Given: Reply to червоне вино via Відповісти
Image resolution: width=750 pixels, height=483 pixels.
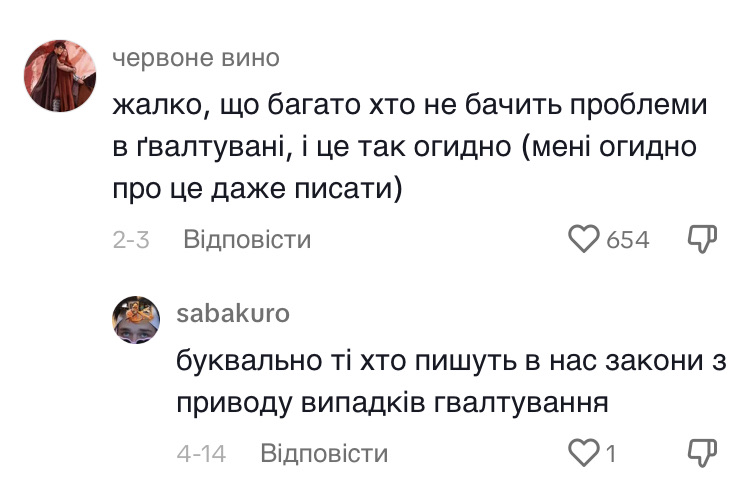Looking at the screenshot, I should click(247, 240).
